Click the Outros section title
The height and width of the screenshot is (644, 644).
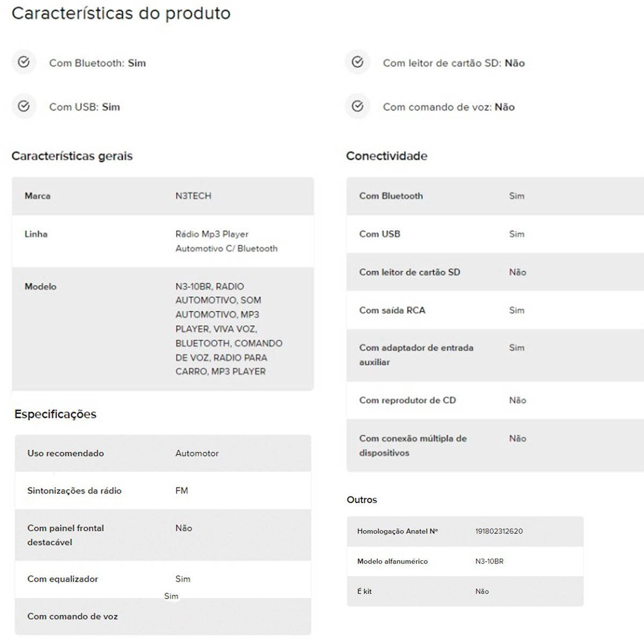point(362,500)
